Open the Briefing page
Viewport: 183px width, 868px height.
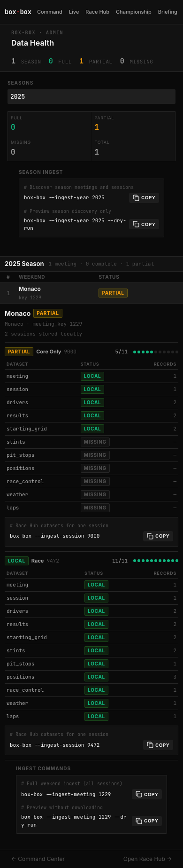(168, 12)
